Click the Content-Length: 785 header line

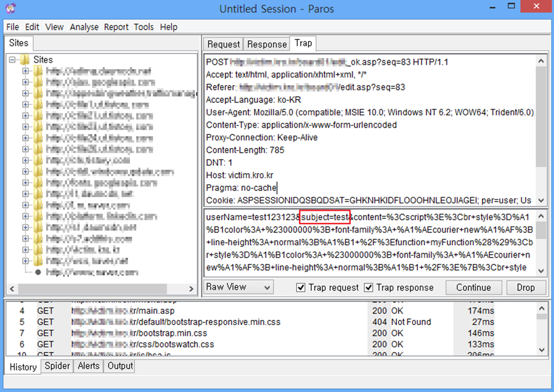(x=245, y=150)
